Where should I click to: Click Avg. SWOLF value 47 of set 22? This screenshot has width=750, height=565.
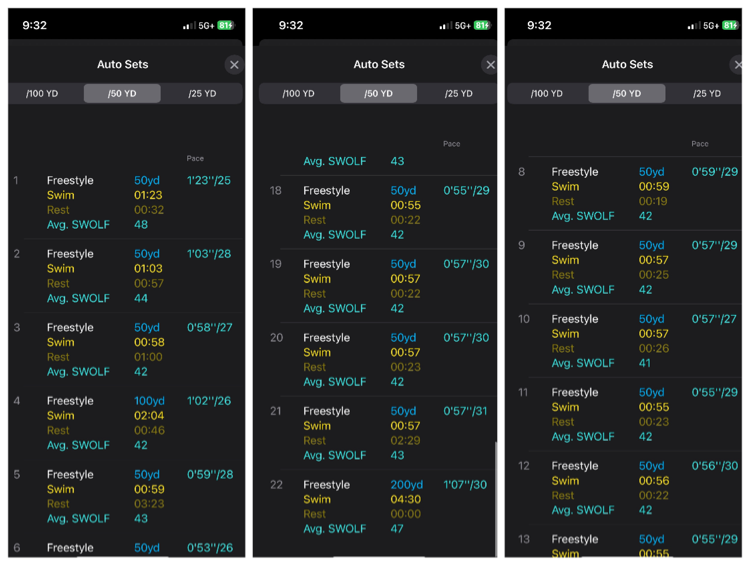397,529
